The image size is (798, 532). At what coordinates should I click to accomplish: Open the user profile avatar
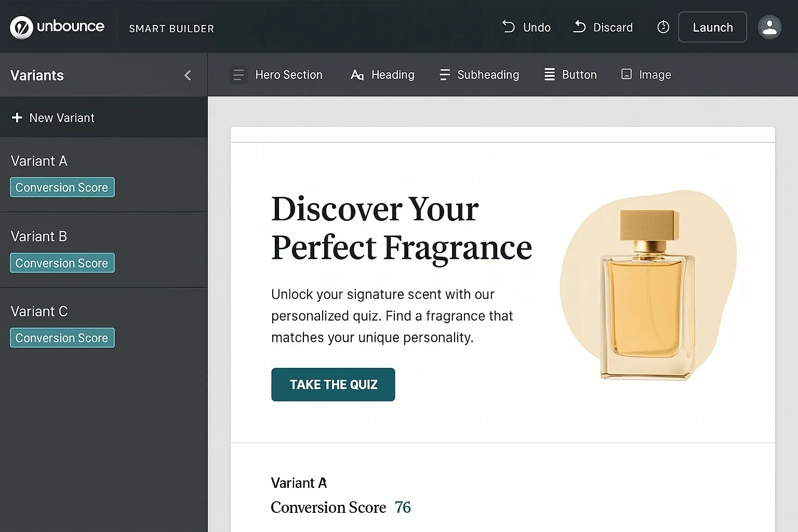[x=769, y=27]
